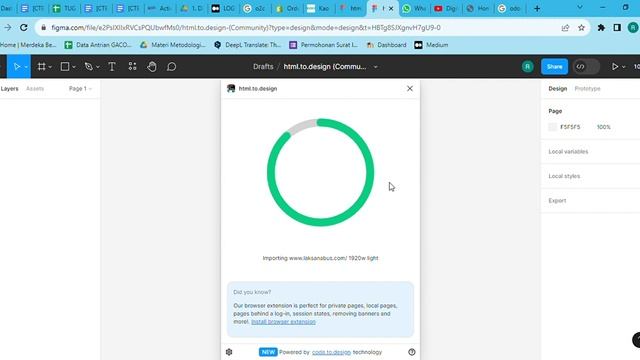Open plugin settings gear icon
Screen dimensions: 640x360
(x=229, y=352)
